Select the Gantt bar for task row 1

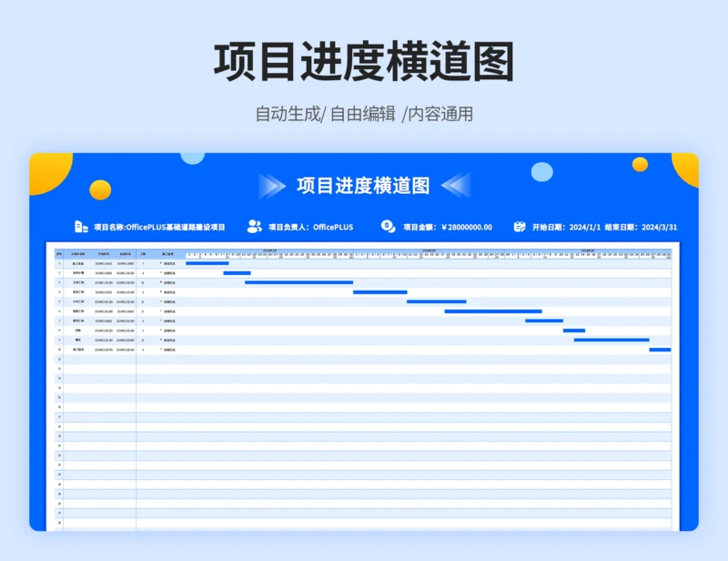click(207, 263)
